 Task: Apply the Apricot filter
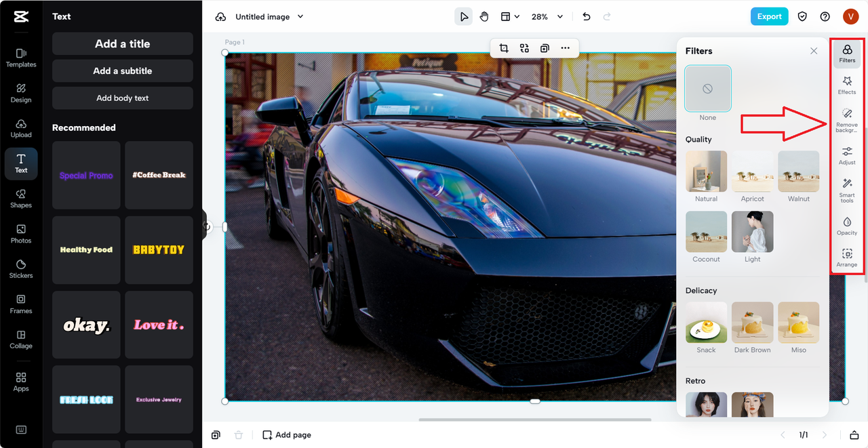(x=752, y=171)
